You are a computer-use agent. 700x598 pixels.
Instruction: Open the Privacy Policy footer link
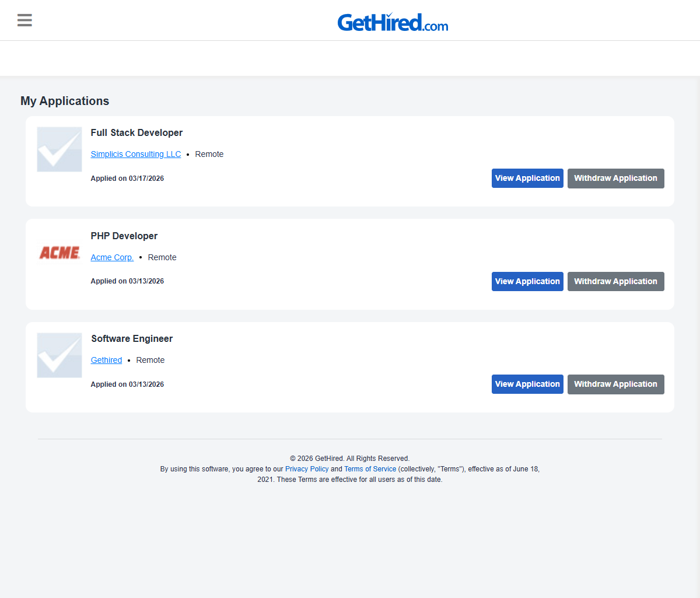click(x=307, y=469)
